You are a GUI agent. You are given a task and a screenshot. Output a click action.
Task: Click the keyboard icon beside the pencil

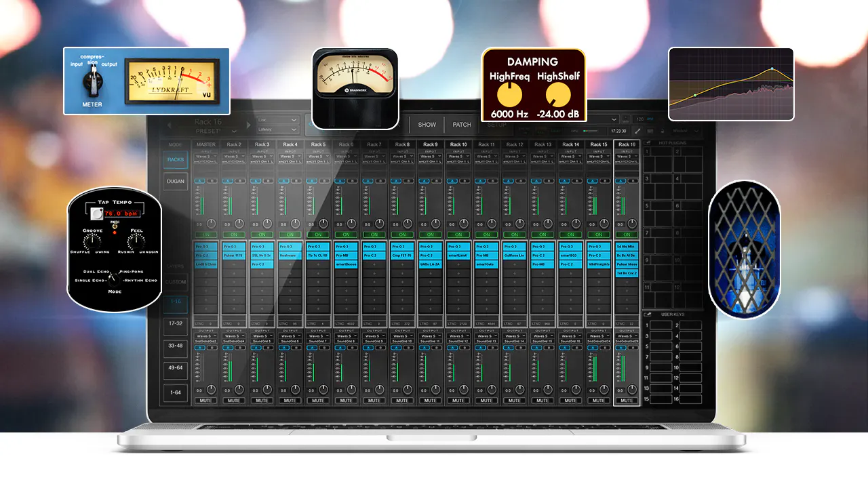pyautogui.click(x=651, y=131)
